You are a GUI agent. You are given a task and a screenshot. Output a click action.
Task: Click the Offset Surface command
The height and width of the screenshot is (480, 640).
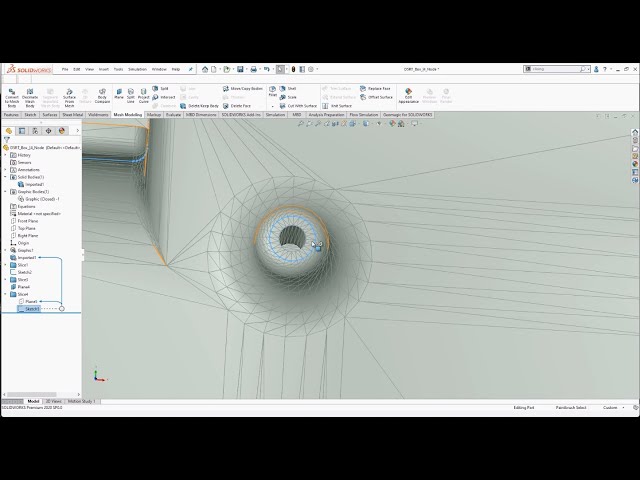pos(376,97)
